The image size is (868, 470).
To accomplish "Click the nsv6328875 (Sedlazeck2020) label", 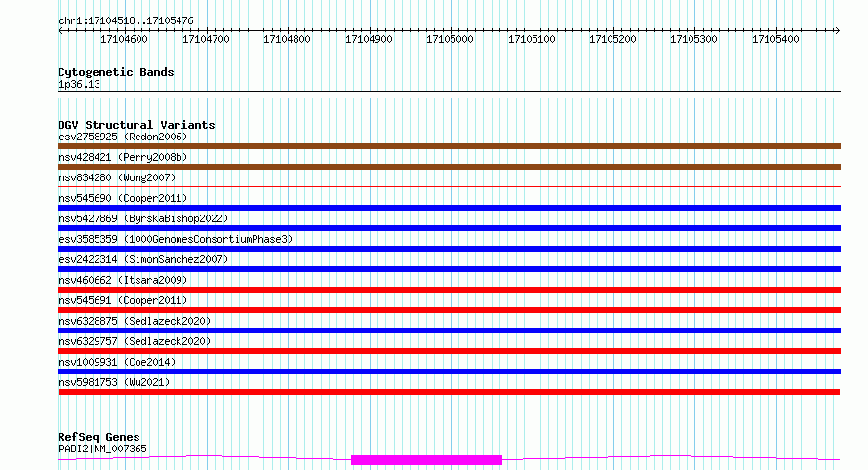I will click(x=135, y=321).
